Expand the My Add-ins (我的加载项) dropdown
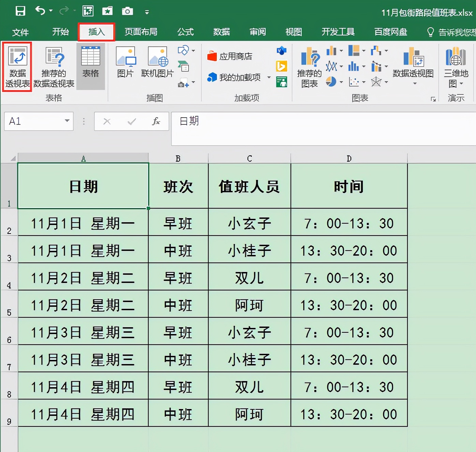This screenshot has height=452, width=476. (269, 77)
